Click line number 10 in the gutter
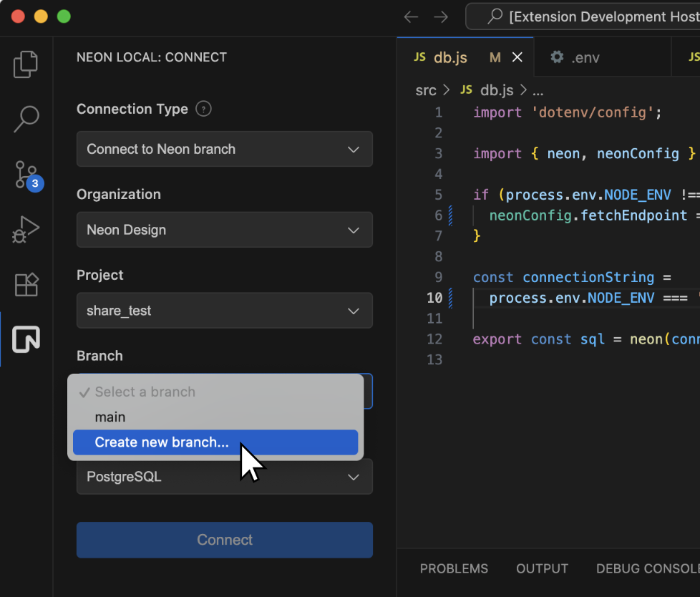700x597 pixels. pos(434,298)
